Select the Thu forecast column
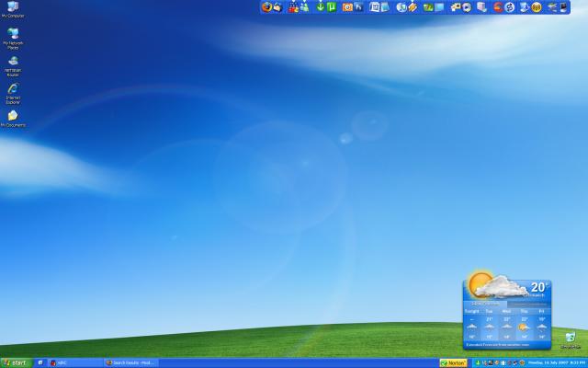 click(x=524, y=325)
